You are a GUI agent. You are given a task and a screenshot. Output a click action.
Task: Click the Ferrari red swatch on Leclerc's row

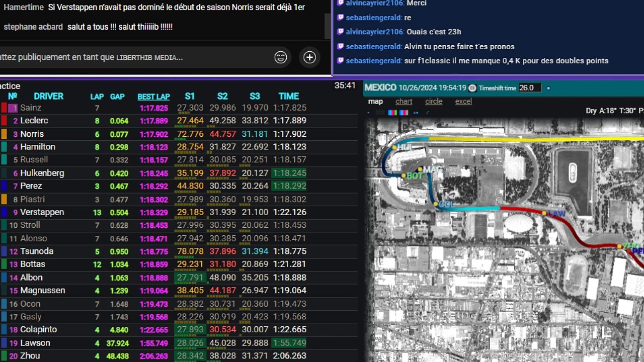(4, 121)
